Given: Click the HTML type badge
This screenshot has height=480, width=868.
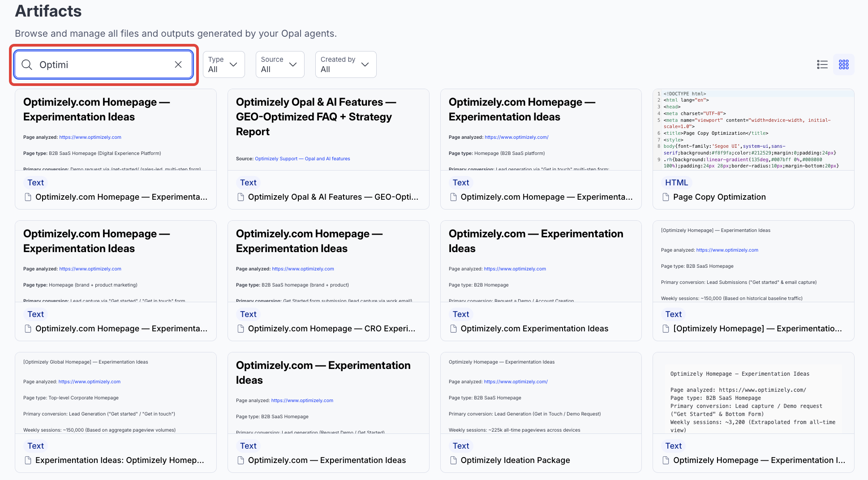Looking at the screenshot, I should 676,183.
